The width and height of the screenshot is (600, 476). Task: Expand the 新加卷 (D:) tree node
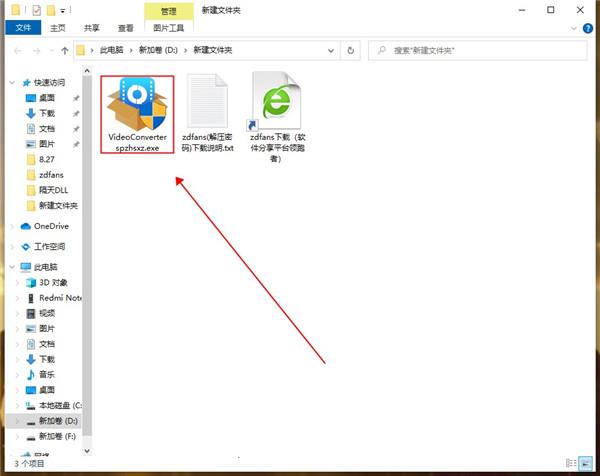click(17, 421)
